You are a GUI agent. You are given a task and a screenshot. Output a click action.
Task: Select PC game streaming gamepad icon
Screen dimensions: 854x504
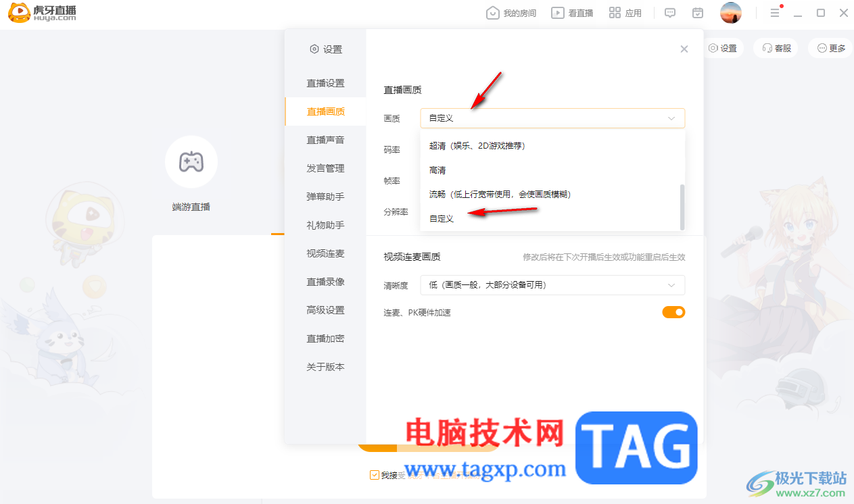pyautogui.click(x=191, y=161)
